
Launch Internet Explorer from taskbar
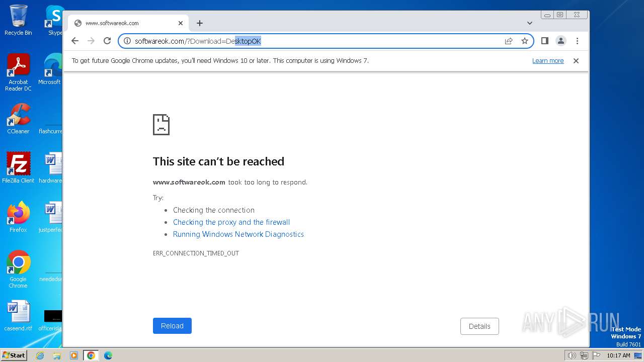[x=40, y=355]
